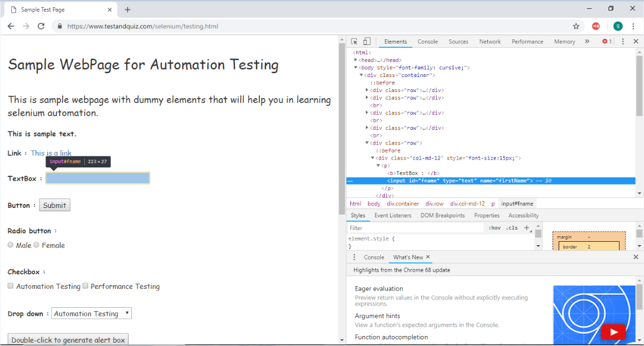Select the Male radio button
Viewport: 644px width, 346px height.
(11, 245)
